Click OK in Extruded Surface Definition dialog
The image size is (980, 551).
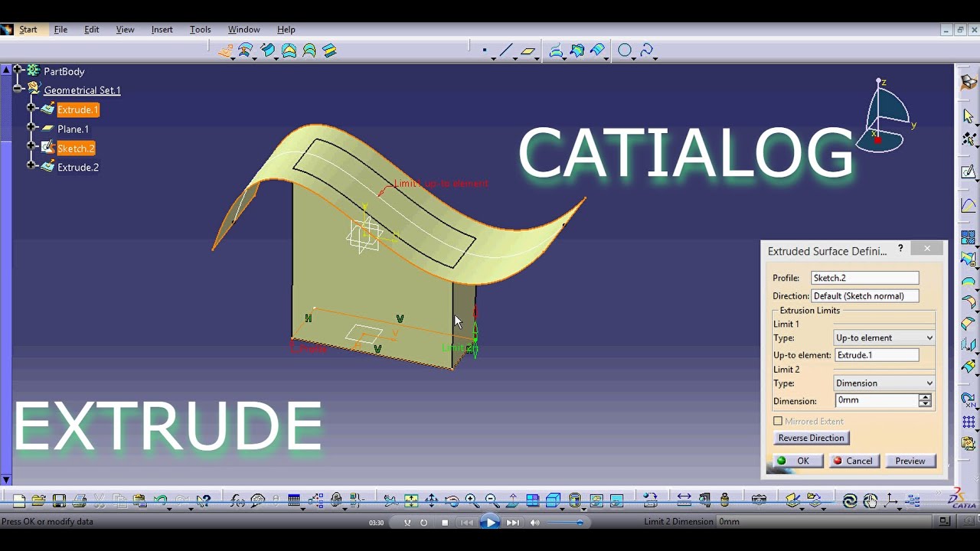797,461
